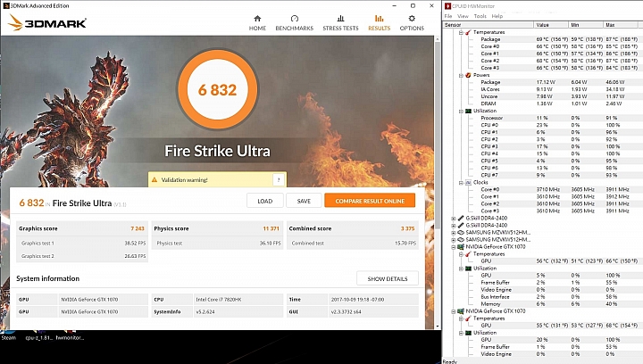
Task: Collapse the second NVIDIA GeForce GTX 1070 node
Action: coord(454,311)
